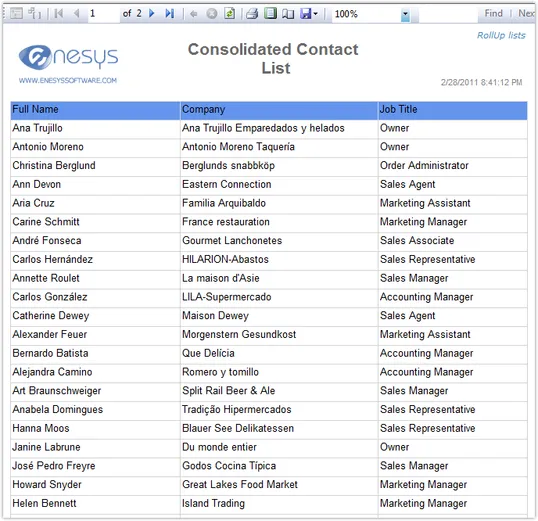Select the Du monde entier cell
Image resolution: width=538 pixels, height=521 pixels.
(279, 448)
